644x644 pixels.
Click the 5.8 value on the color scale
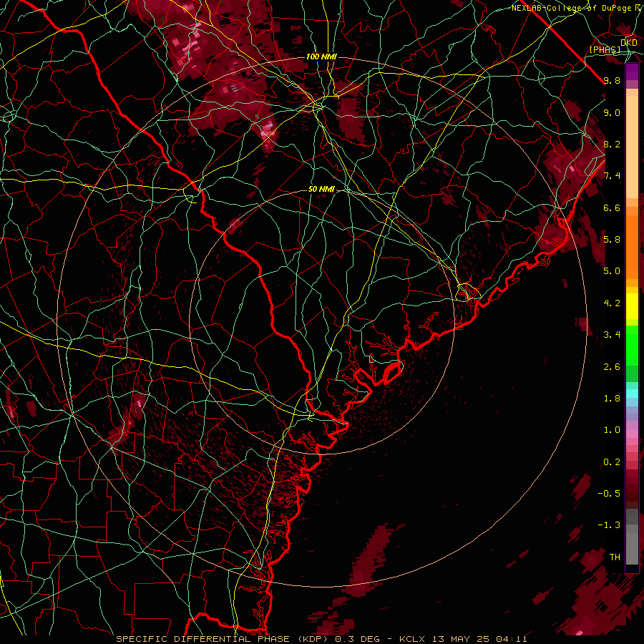[x=612, y=240]
